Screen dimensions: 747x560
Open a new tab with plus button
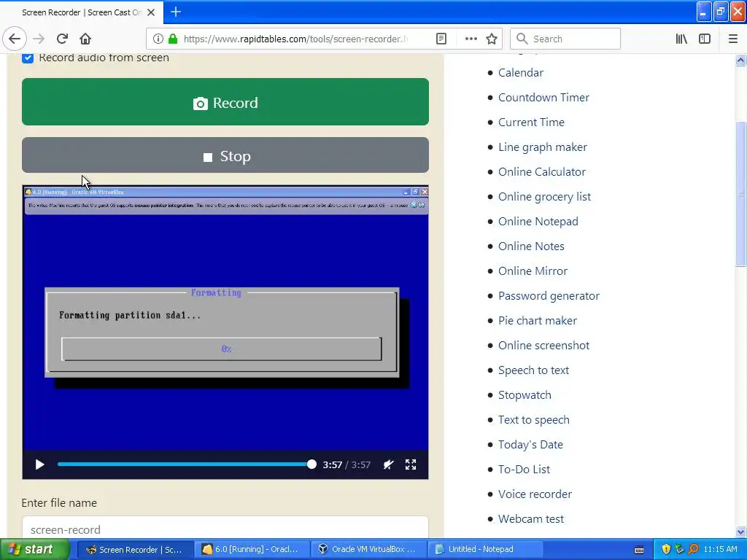click(x=176, y=12)
